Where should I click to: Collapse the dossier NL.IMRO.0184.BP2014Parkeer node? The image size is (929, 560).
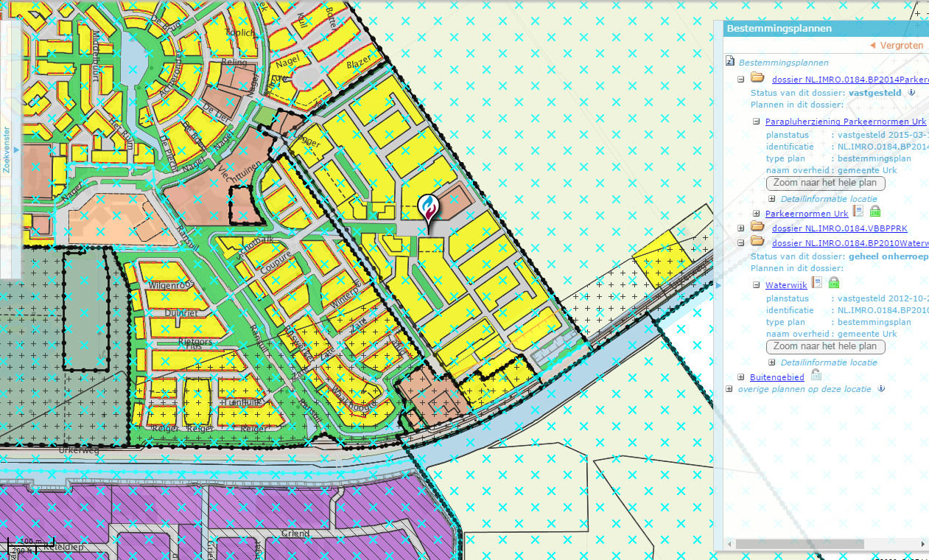click(740, 77)
